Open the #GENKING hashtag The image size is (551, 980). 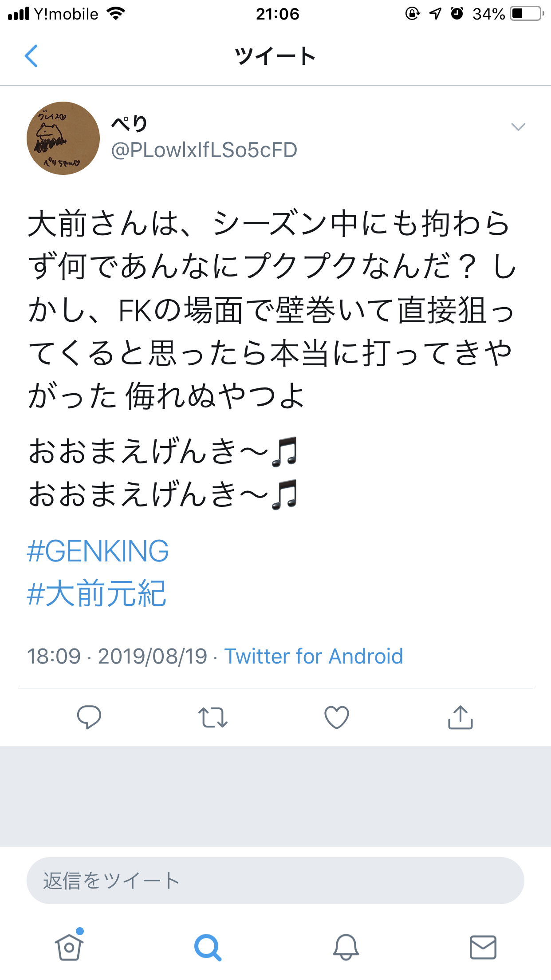(98, 551)
